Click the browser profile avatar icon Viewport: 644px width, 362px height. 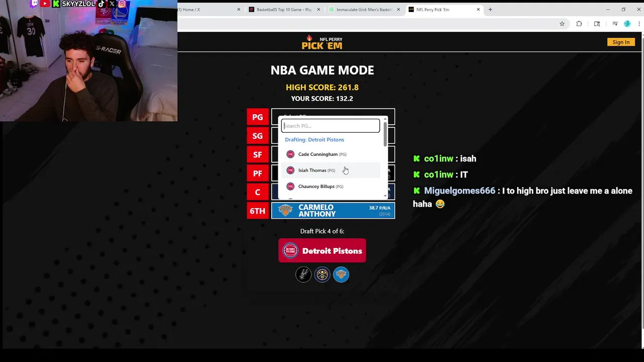click(x=627, y=24)
